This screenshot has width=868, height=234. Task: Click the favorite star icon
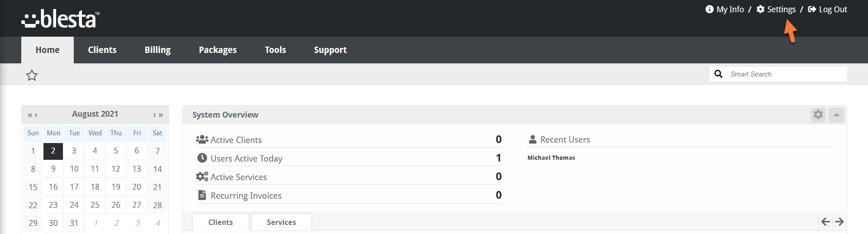pyautogui.click(x=32, y=75)
